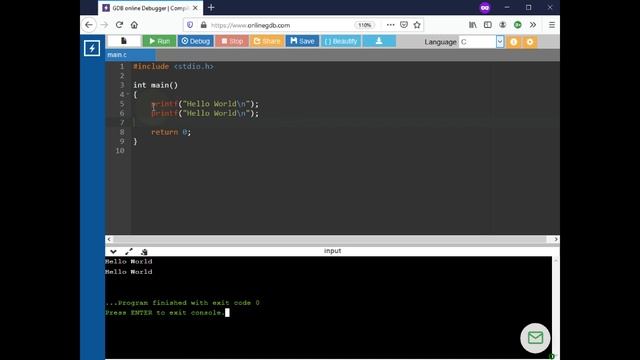Click the green extension icon in toolbar

[x=518, y=25]
